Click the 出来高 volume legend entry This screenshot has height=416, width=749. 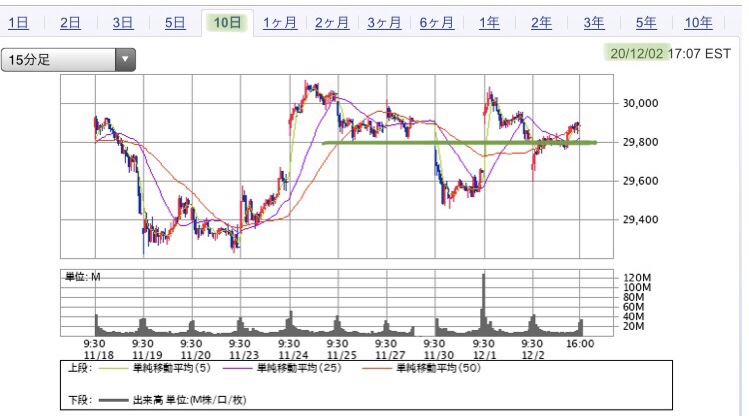tap(172, 400)
